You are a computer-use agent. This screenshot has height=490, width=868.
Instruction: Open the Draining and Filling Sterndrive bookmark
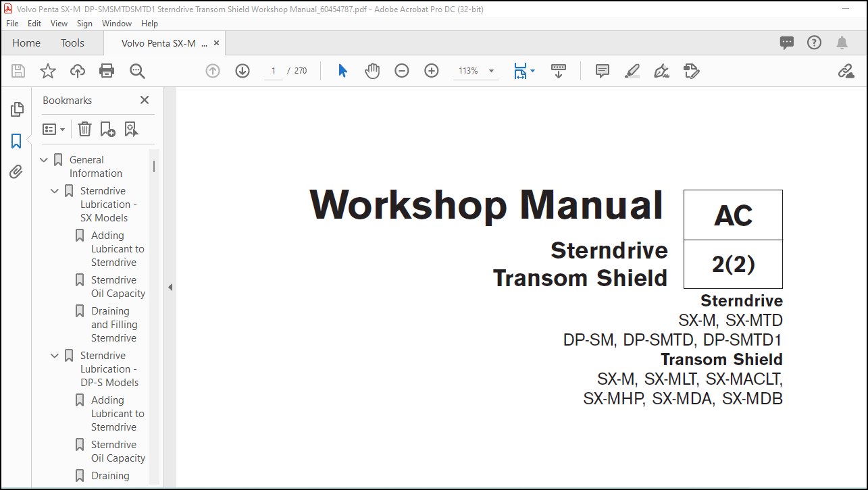(x=114, y=325)
